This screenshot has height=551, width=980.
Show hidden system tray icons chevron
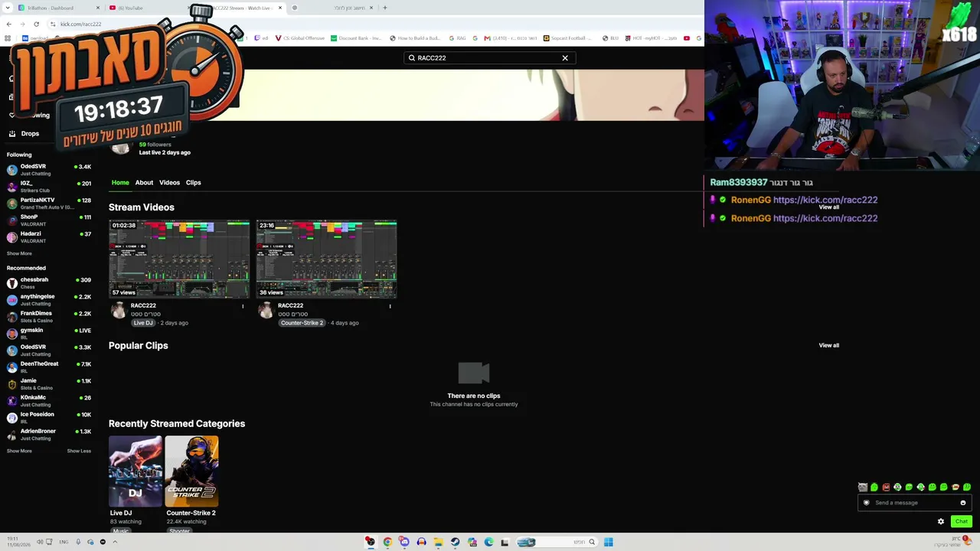coord(115,542)
